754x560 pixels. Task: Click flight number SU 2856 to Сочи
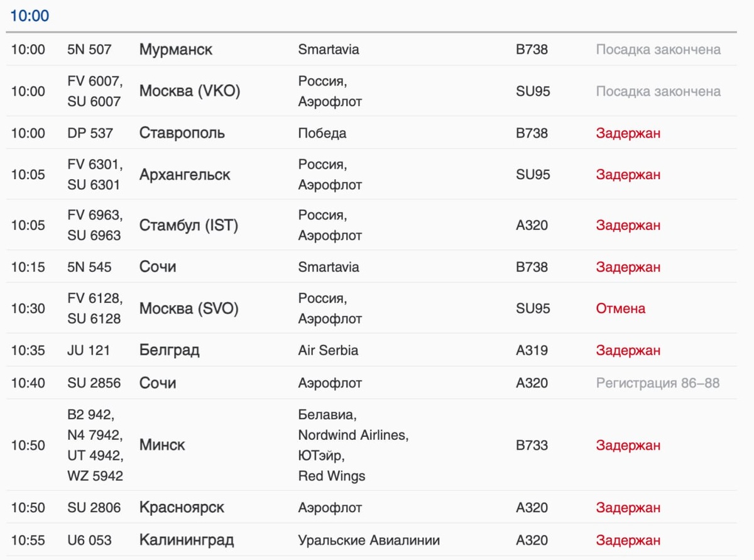click(x=94, y=383)
